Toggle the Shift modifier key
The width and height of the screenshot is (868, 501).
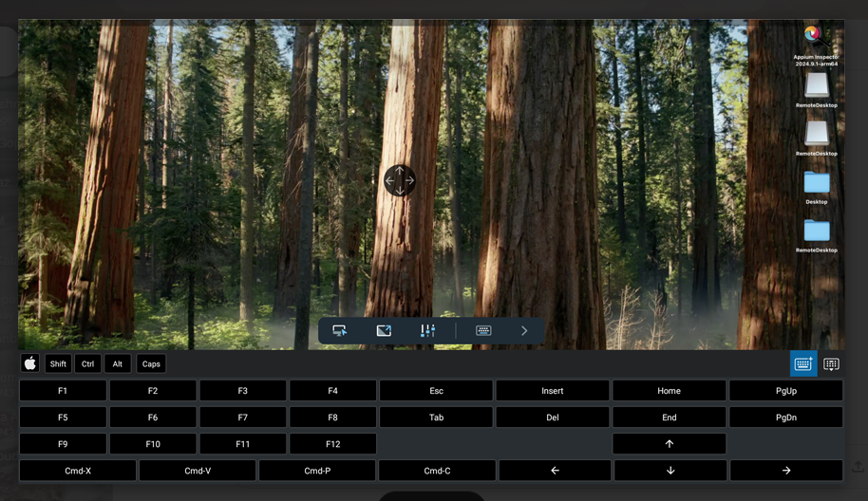pyautogui.click(x=58, y=364)
